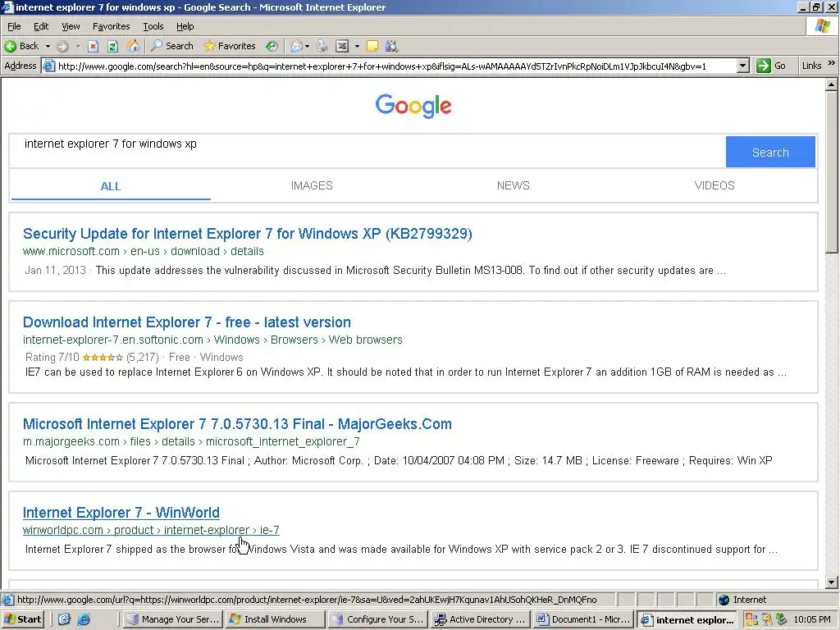Click the Internet zone globe in status bar
Image resolution: width=840 pixels, height=630 pixels.
pos(724,600)
